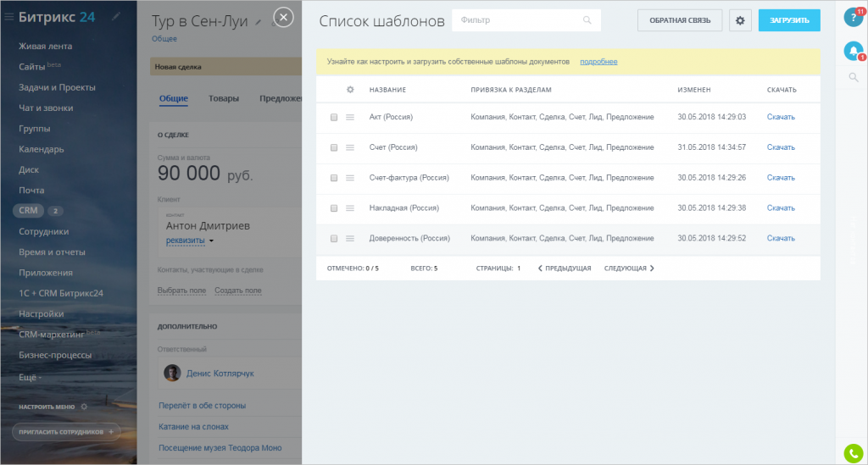Image resolution: width=868 pixels, height=465 pixels.
Task: Click the ЗАГРУЗИТЬ button
Action: point(789,20)
